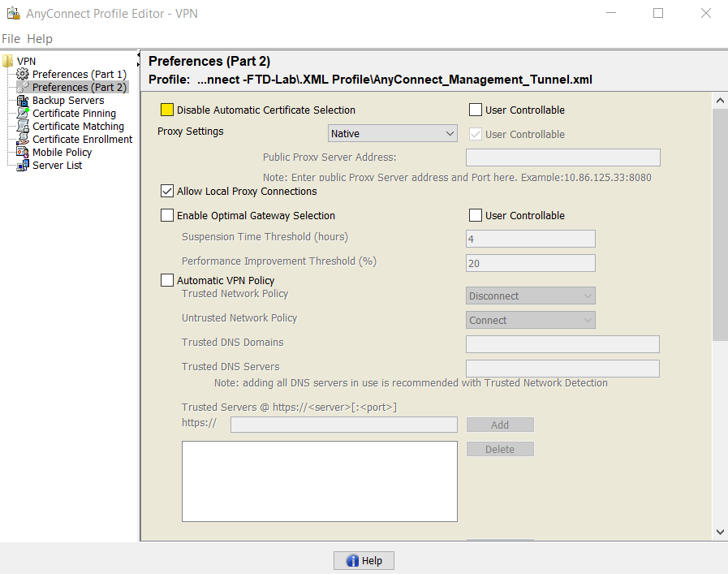This screenshot has height=574, width=728.
Task: Click the Certificate Pinning icon
Action: [x=22, y=113]
